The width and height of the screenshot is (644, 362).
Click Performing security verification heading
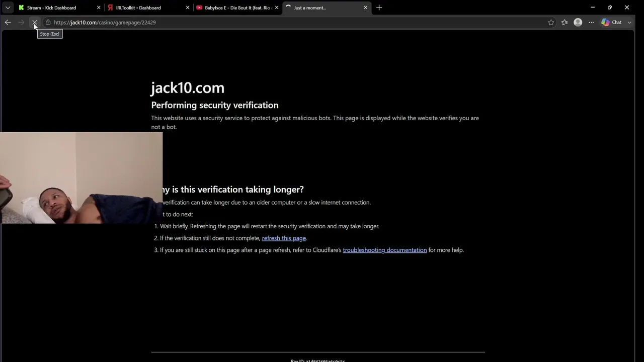(x=215, y=105)
